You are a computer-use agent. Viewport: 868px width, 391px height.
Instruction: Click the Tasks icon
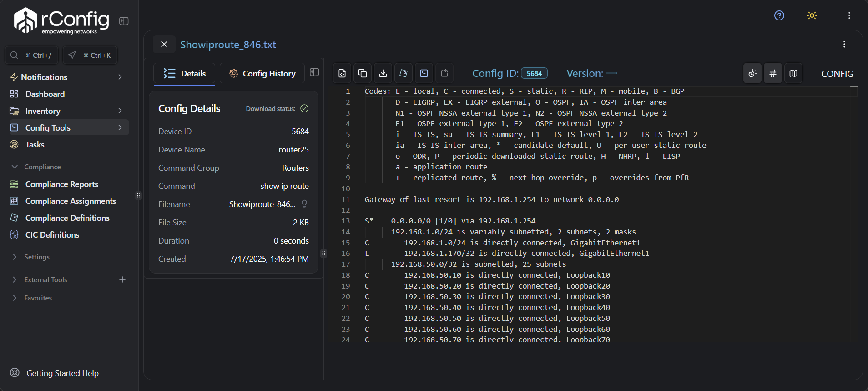coord(14,144)
